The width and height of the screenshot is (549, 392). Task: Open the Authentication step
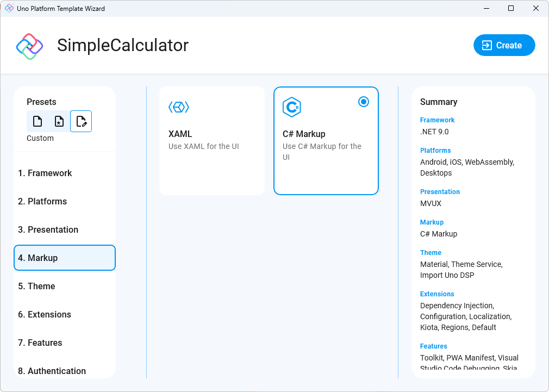[52, 371]
